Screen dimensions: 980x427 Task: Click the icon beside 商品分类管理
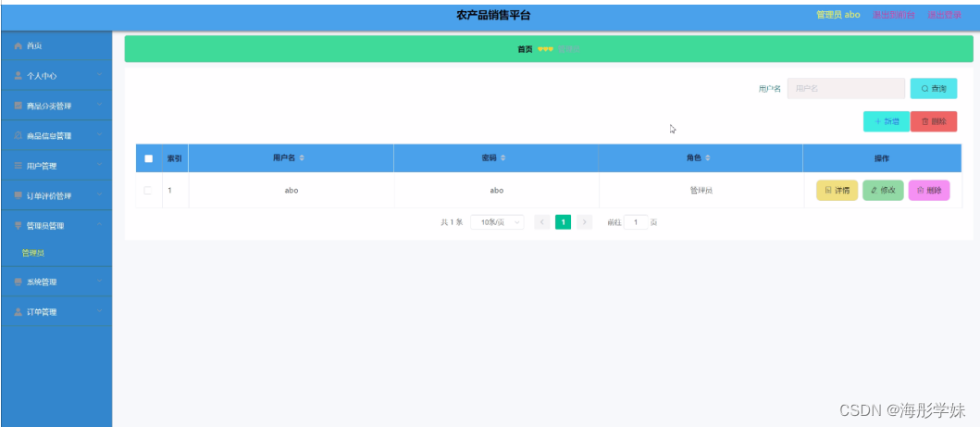pos(19,106)
